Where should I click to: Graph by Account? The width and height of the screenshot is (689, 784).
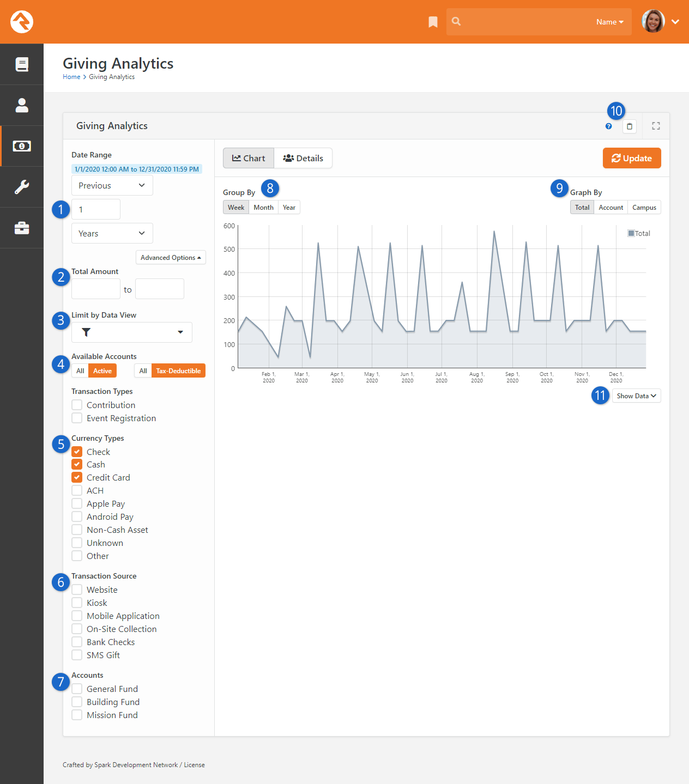[x=611, y=208]
